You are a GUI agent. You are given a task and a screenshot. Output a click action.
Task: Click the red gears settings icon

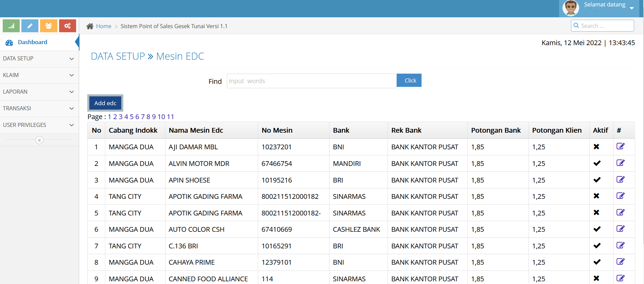67,26
